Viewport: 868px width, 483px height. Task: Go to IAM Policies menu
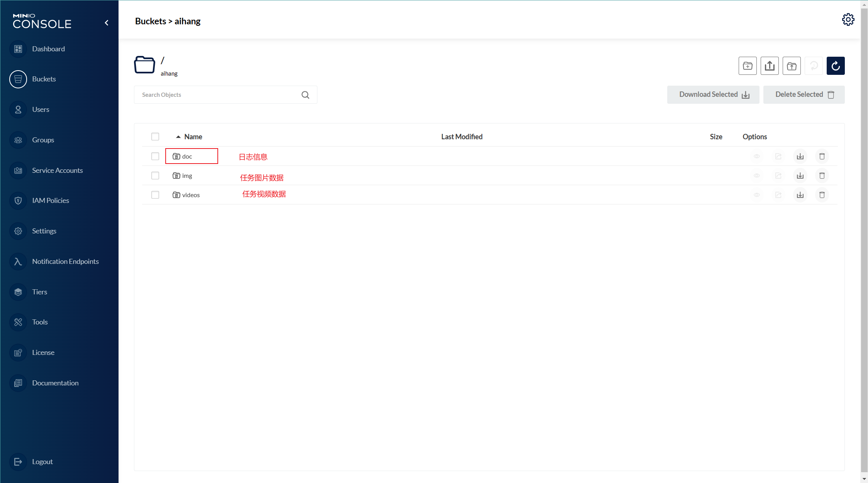coord(50,201)
